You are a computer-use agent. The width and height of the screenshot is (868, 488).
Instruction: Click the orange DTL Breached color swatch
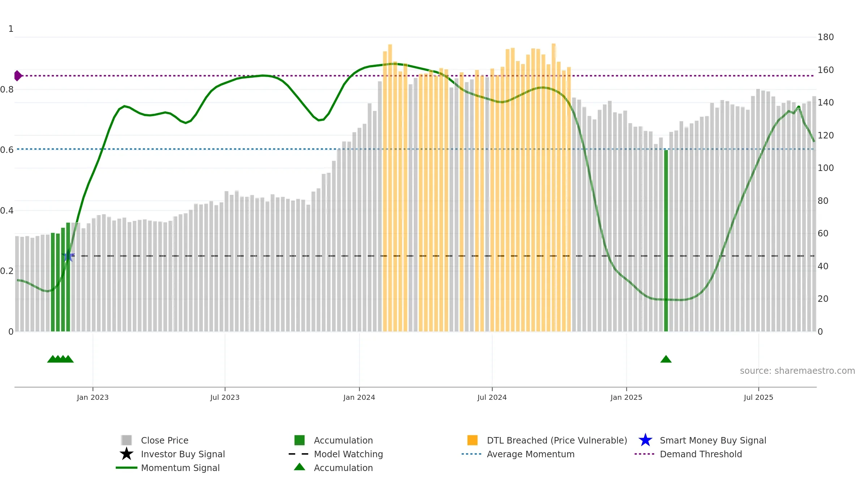click(x=472, y=440)
